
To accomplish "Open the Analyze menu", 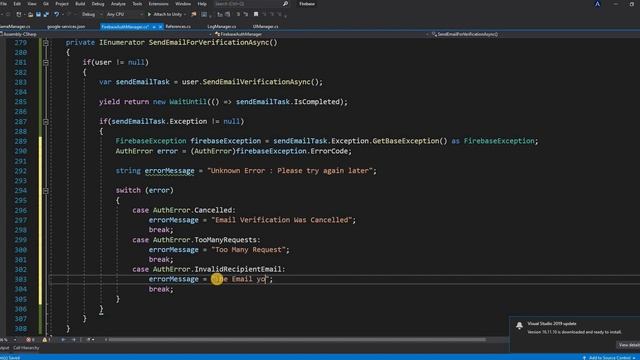I will (x=118, y=4).
